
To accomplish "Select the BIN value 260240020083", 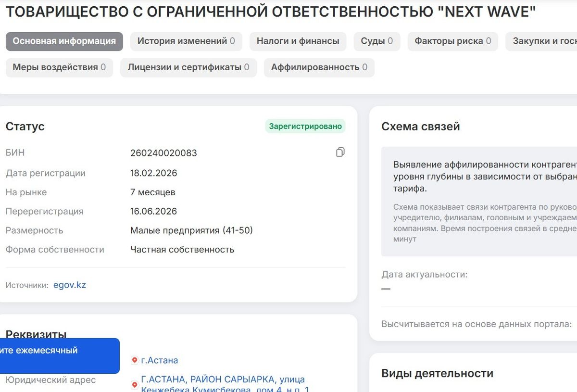I will [163, 153].
